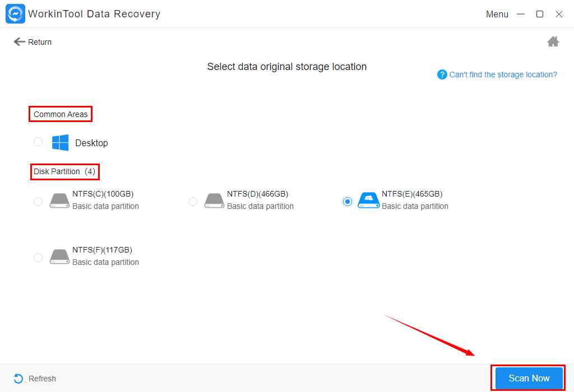Click the 'Common Areas' heading

[61, 114]
